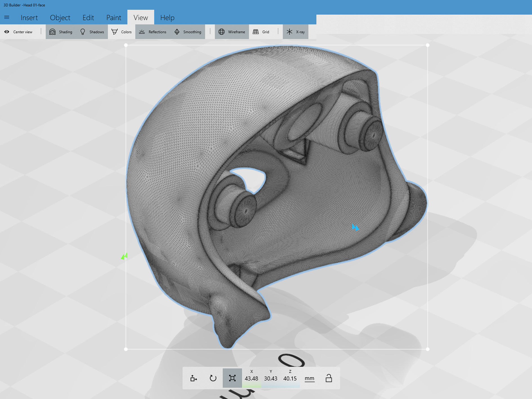Select the Rotate tool icon

[x=213, y=378]
